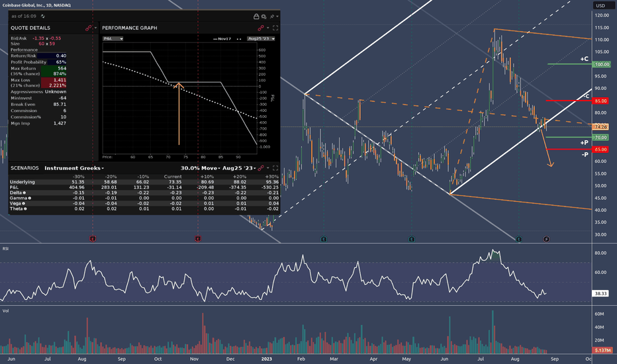Click the Performance Graph red link icon
Screen dimensions: 617x364
click(260, 28)
